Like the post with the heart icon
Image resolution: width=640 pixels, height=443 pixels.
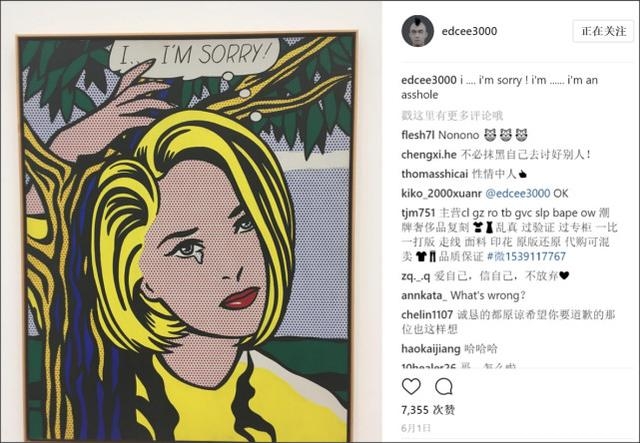pos(411,386)
